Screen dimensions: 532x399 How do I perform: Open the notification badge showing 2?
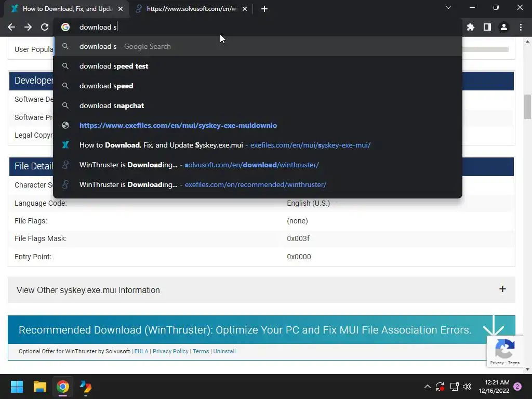click(517, 387)
